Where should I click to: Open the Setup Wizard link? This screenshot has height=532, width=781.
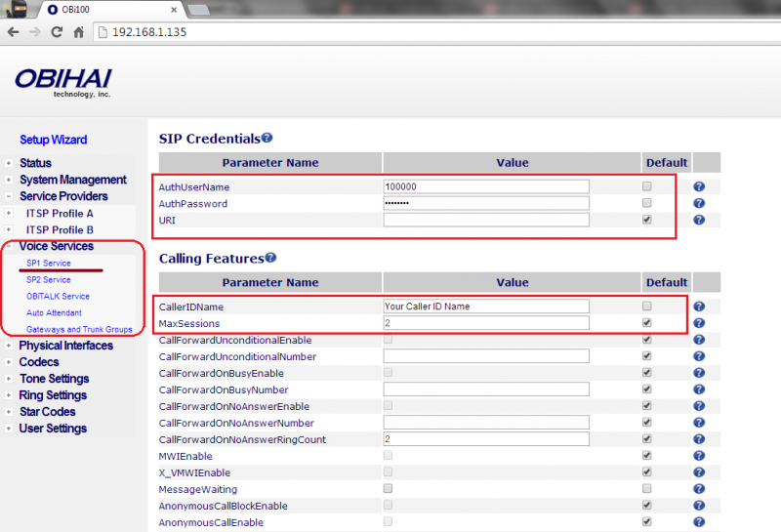54,140
